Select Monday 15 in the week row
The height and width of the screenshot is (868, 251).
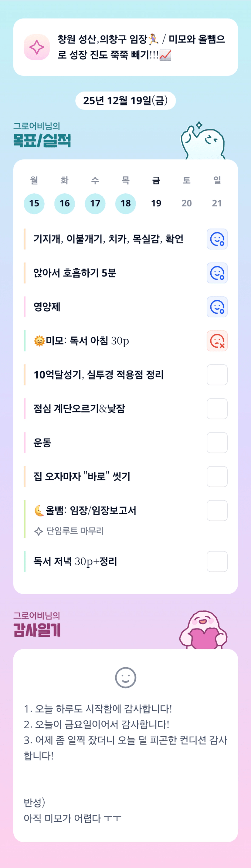tap(34, 204)
